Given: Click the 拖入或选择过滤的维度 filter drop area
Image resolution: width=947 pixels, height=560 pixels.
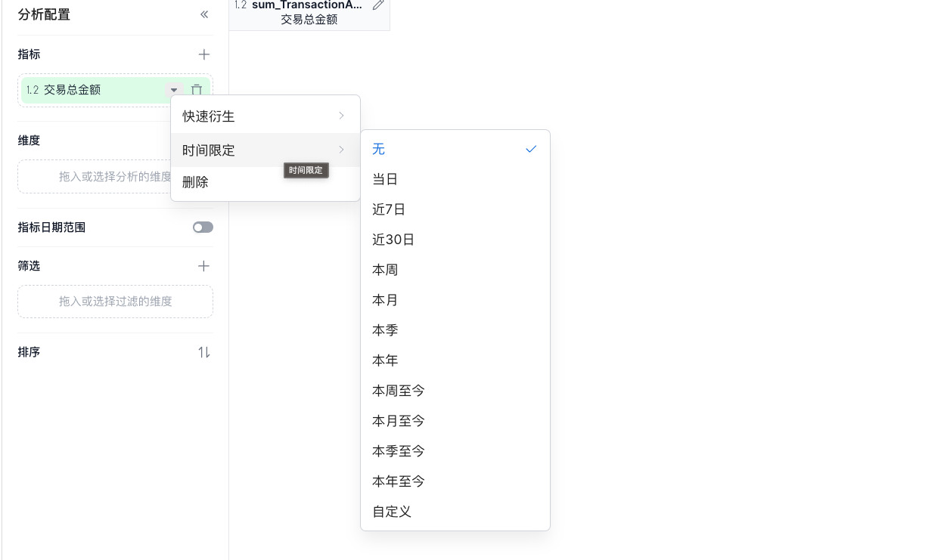Looking at the screenshot, I should coord(115,302).
